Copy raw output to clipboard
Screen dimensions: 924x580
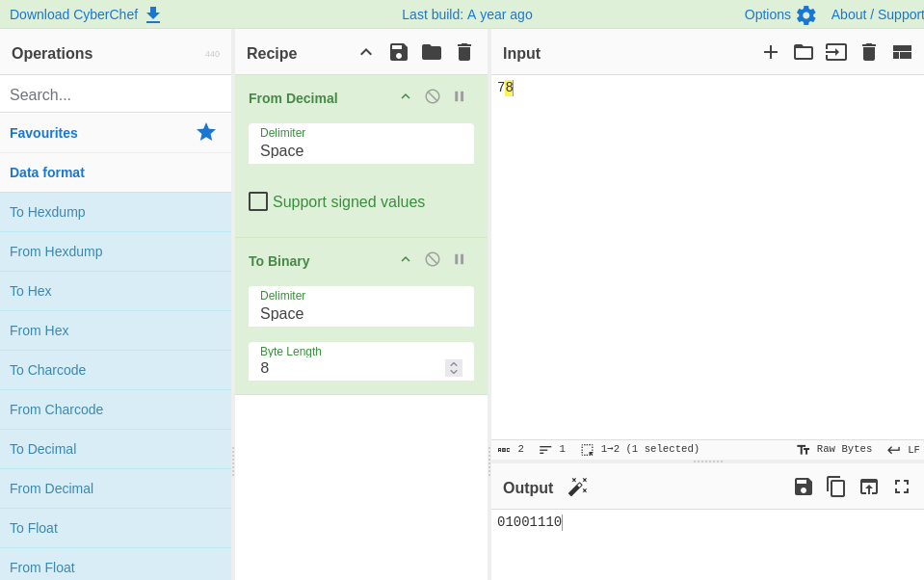[835, 487]
